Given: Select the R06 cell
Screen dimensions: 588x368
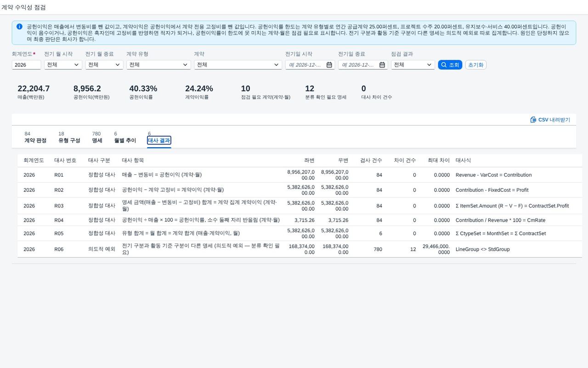Looking at the screenshot, I should point(59,249).
